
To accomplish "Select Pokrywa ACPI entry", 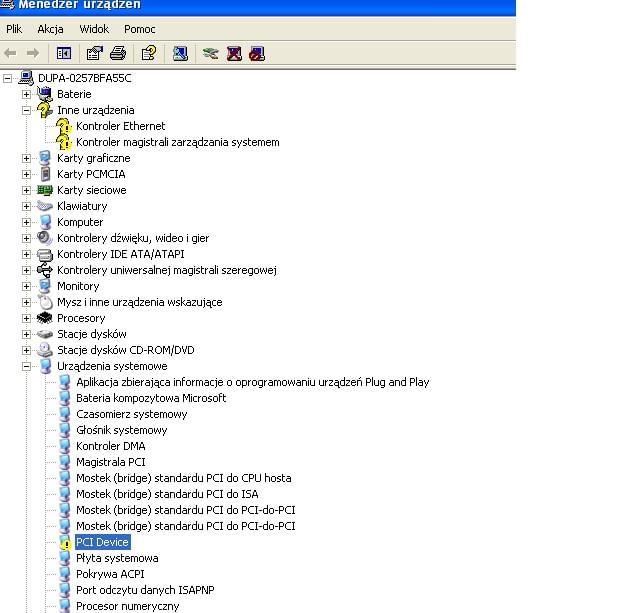I will pyautogui.click(x=110, y=574).
